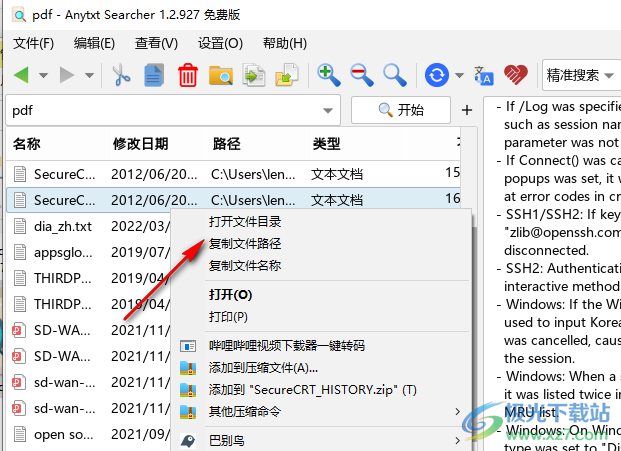This screenshot has width=621, height=451.
Task: Click the 巴别鸟 bird icon in context menu
Action: tap(188, 440)
